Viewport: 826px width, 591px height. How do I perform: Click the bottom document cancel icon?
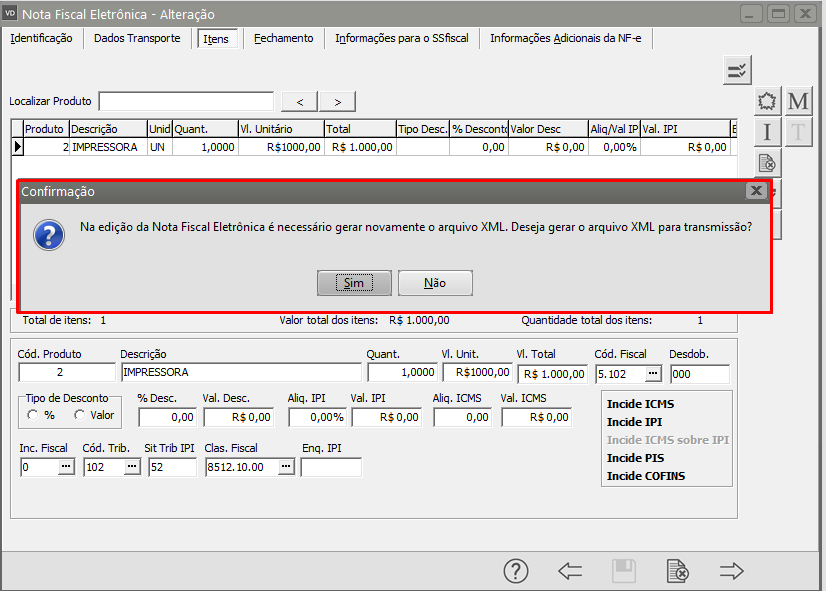[677, 571]
